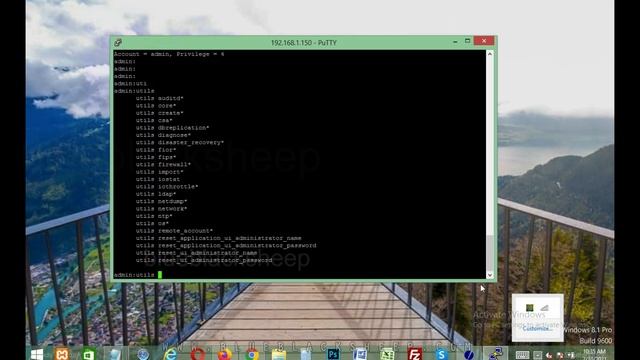Click PuTTY scrollbar down arrow

(490, 275)
